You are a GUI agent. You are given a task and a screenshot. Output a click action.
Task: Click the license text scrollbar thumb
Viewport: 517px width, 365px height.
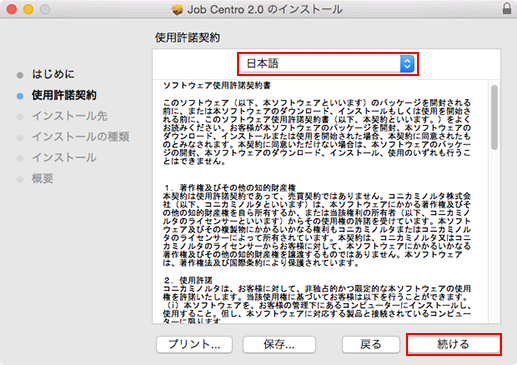[x=494, y=117]
